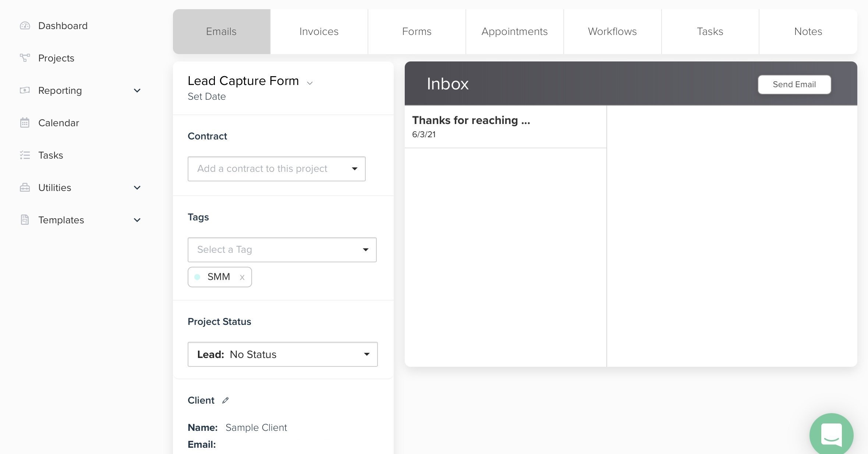The image size is (868, 454).
Task: Open the Dashboard gauge icon
Action: [25, 26]
